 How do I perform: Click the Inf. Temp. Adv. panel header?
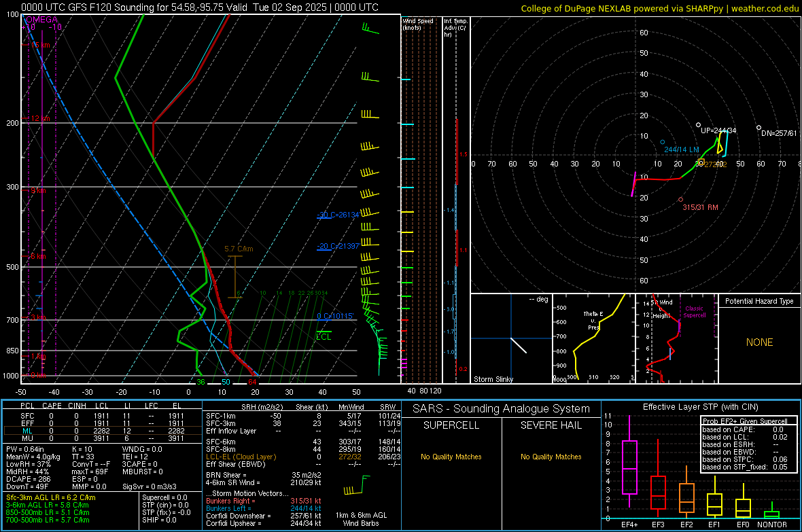point(455,28)
